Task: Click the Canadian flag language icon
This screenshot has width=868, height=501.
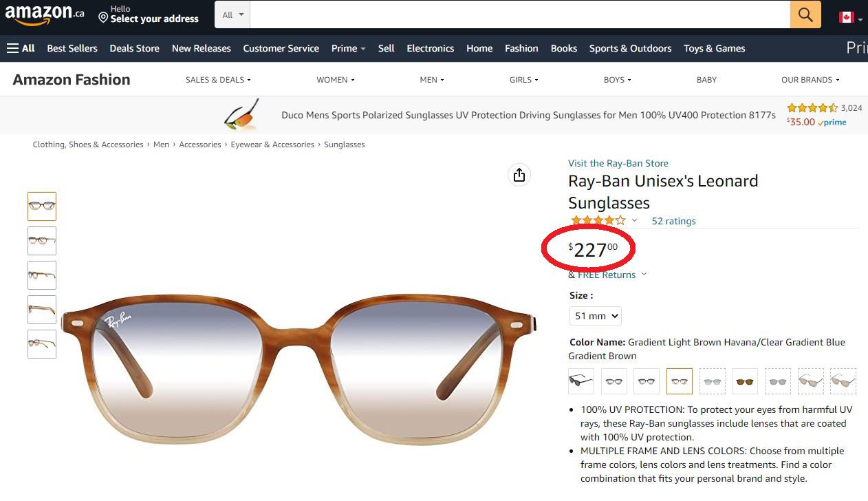Action: [847, 17]
